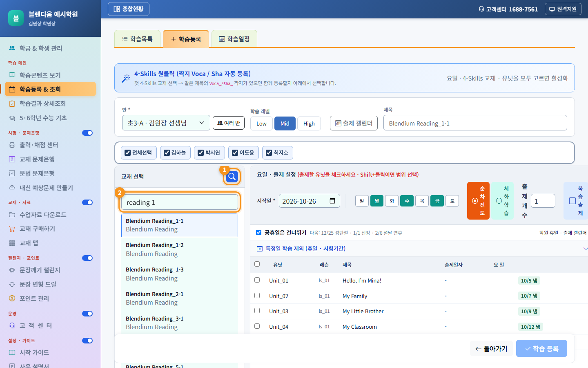Toggle the 시험 · 문제은행 section switch
Viewport: 588px width, 368px height.
[x=87, y=133]
